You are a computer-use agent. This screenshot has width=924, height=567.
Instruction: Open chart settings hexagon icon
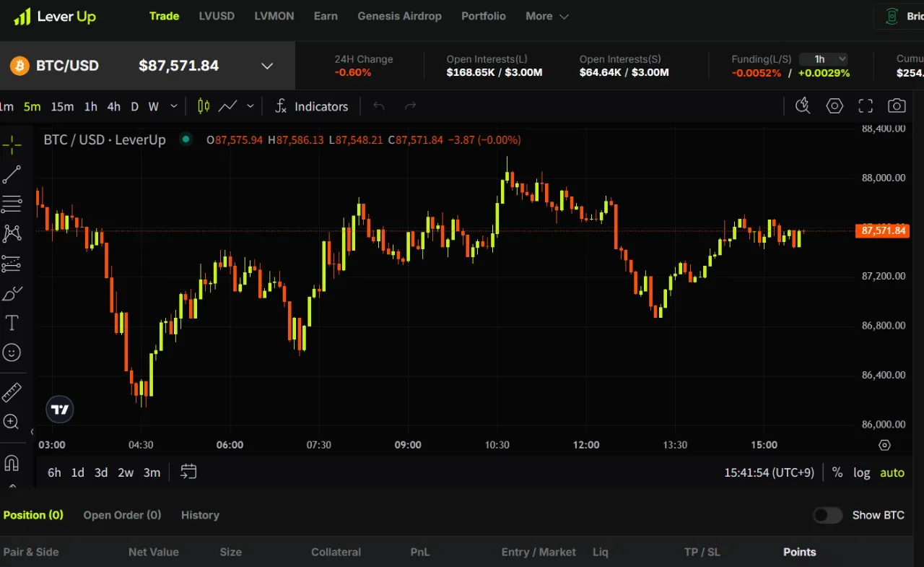(834, 106)
